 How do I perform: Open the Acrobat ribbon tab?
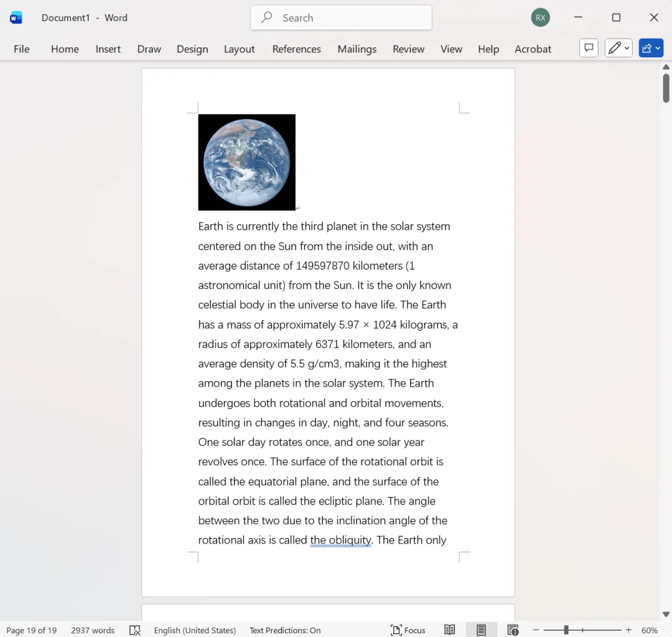click(x=533, y=49)
